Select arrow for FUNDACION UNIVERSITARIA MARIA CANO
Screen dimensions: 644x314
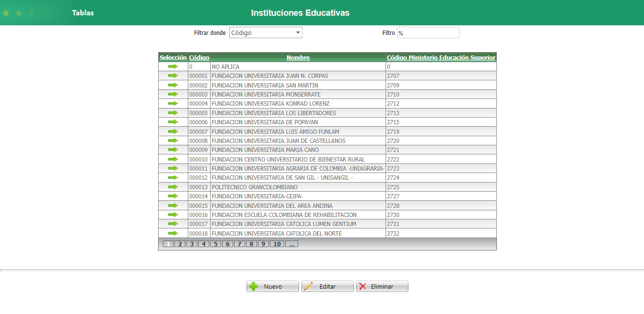tap(173, 150)
